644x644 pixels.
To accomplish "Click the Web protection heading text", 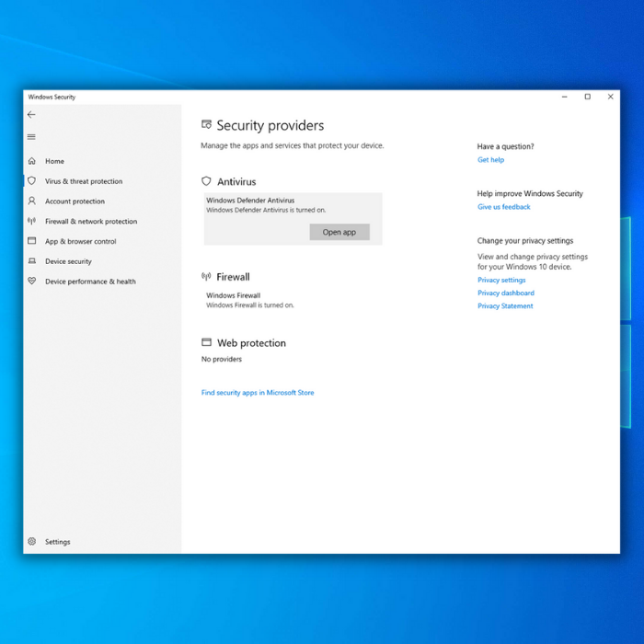I will pyautogui.click(x=251, y=343).
